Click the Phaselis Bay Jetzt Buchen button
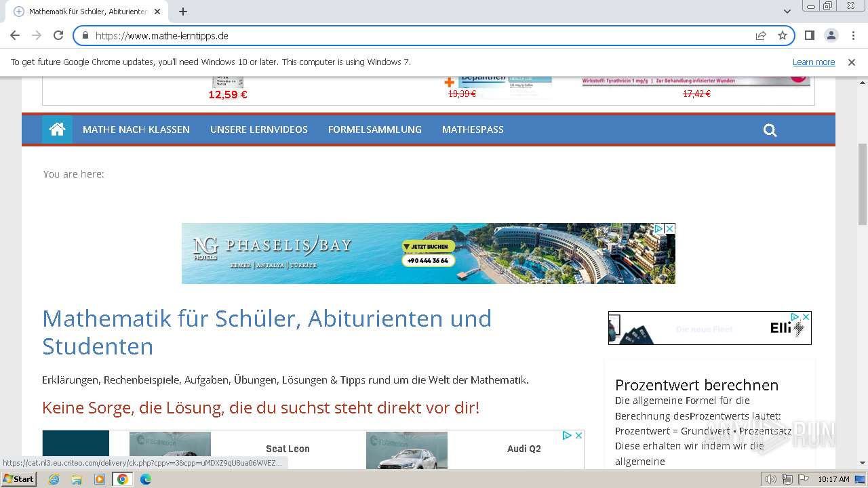The height and width of the screenshot is (488, 868). 429,247
